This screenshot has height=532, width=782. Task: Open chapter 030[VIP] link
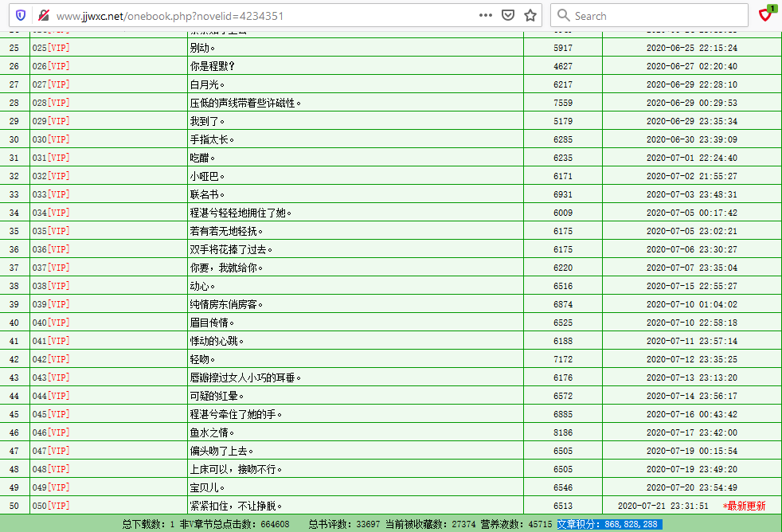coord(51,139)
